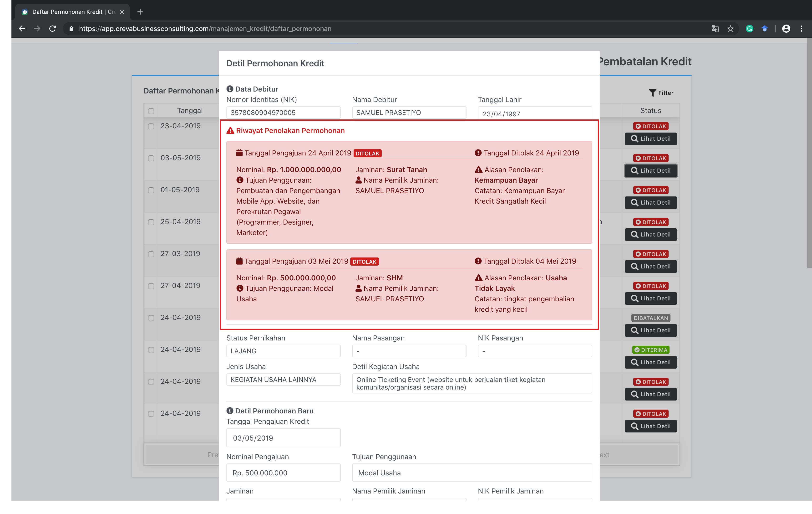Reload the current page

tap(52, 29)
